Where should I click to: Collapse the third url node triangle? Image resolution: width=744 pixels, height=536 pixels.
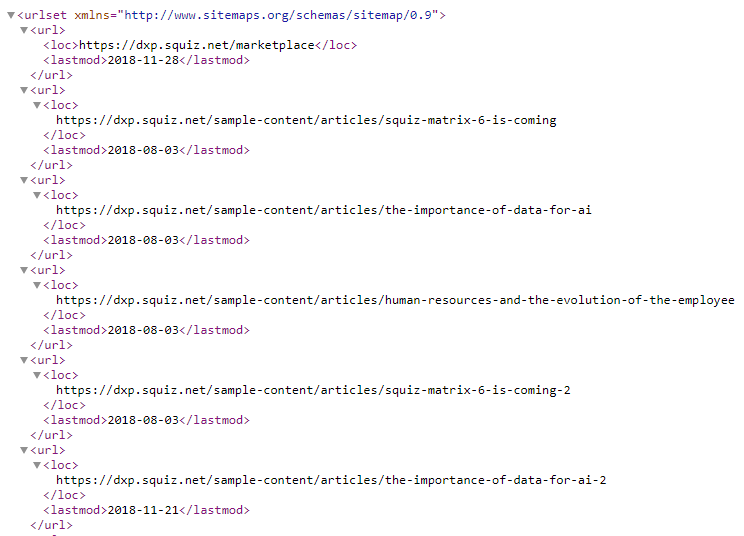click(24, 180)
